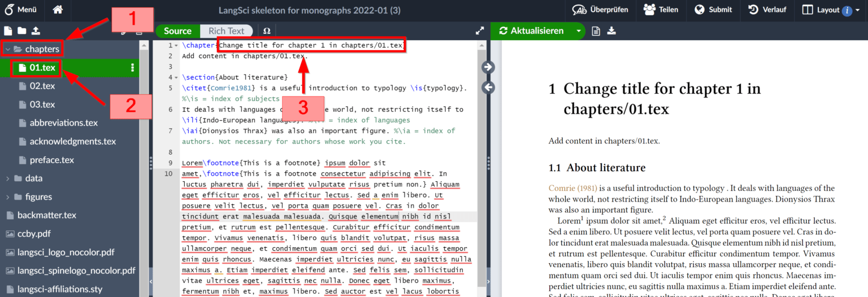Open the Omega symbol palette
This screenshot has height=297, width=868.
(267, 31)
